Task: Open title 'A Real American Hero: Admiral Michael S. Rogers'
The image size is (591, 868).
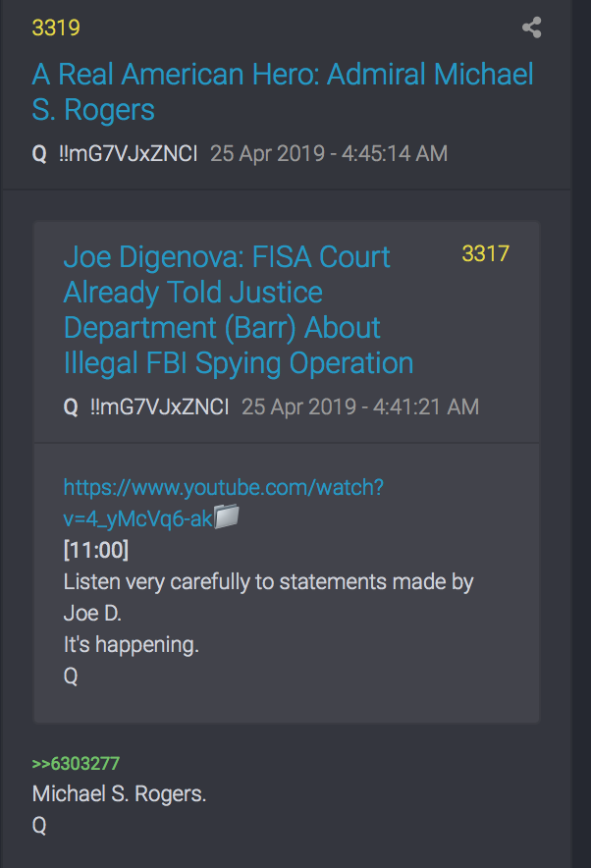Action: (x=282, y=92)
